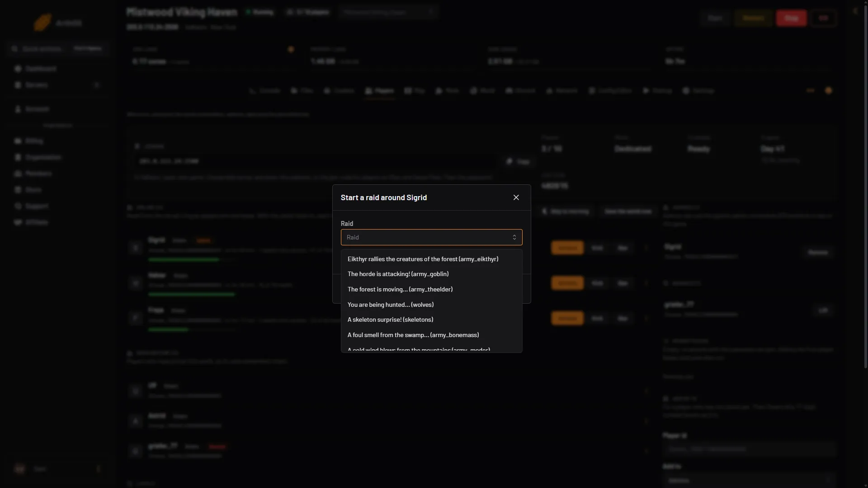Choose The horde is attacking (army_goblin)

431,274
